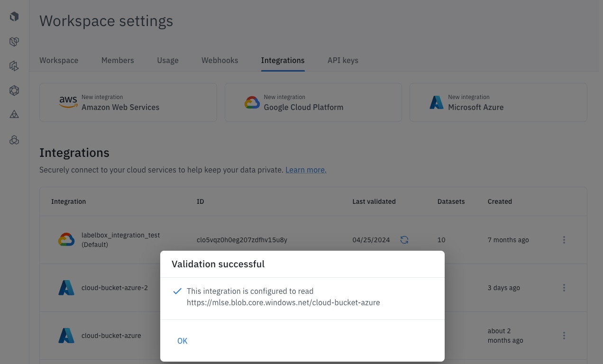The height and width of the screenshot is (364, 603).
Task: Select ID clo5vqz0h0eg207zdfhv15u8y
Action: click(x=242, y=240)
